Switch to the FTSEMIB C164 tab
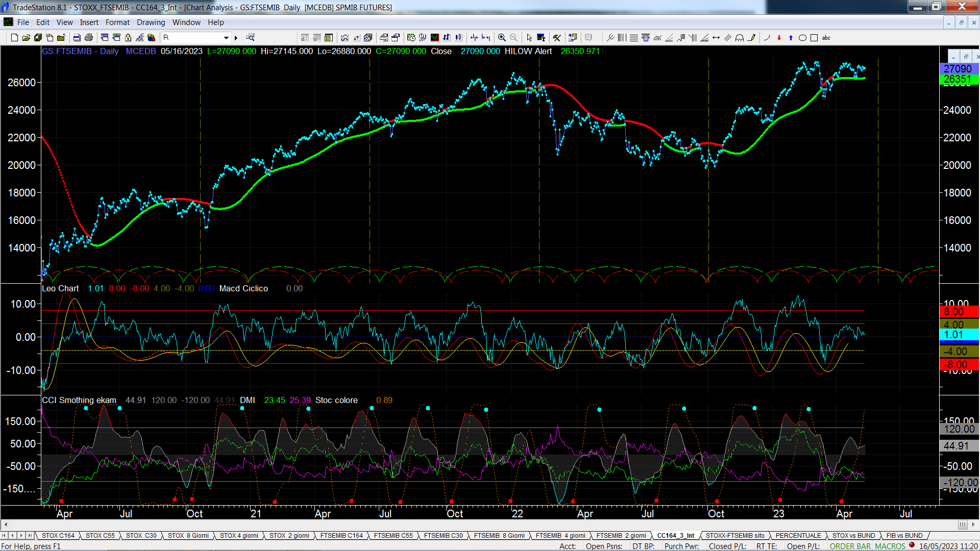This screenshot has width=980, height=551. click(x=341, y=536)
